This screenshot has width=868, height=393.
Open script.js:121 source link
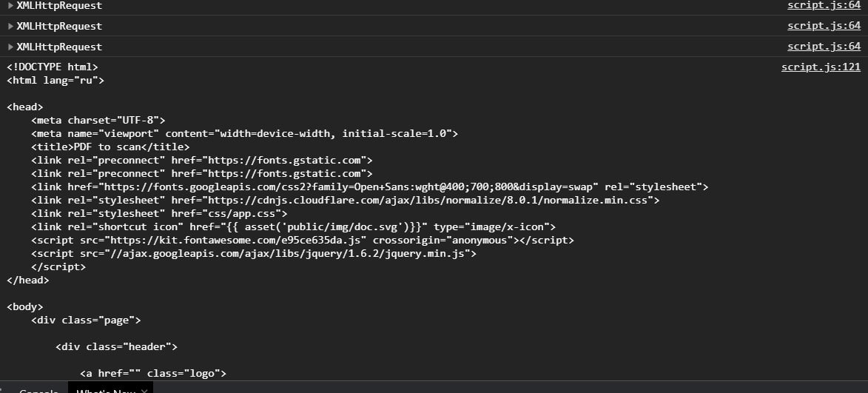821,67
